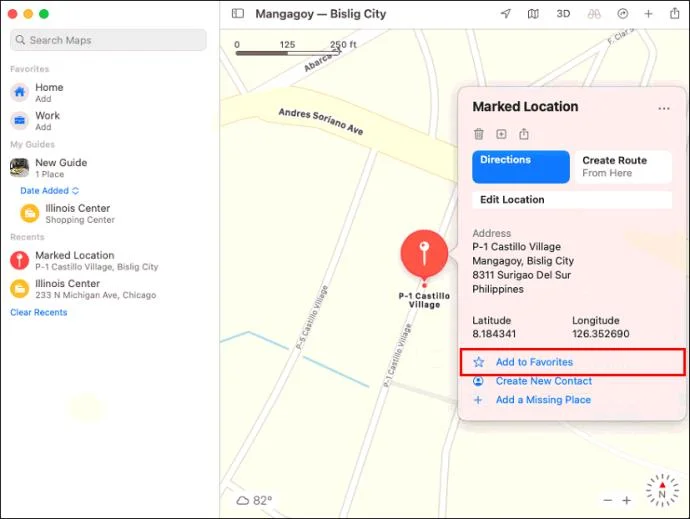This screenshot has width=690, height=519.
Task: Click Add a Missing Place
Action: [543, 400]
